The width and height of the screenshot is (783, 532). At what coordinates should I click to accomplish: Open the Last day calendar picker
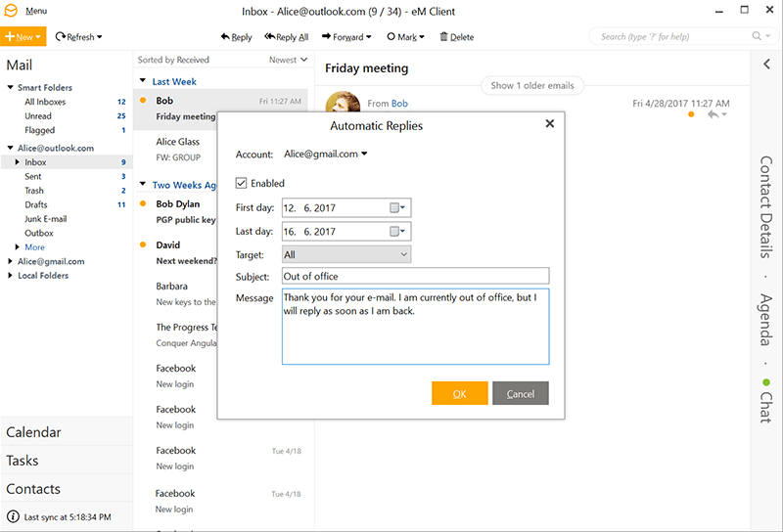click(x=397, y=231)
